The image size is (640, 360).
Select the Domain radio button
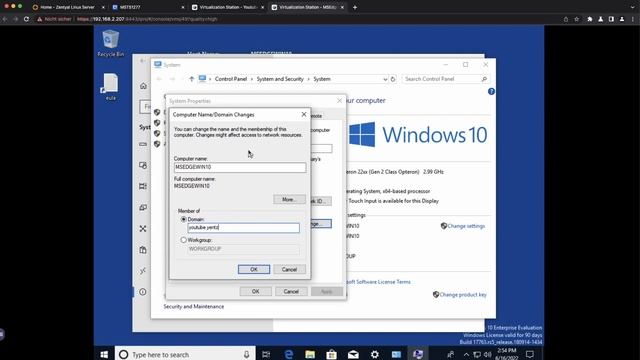click(184, 219)
